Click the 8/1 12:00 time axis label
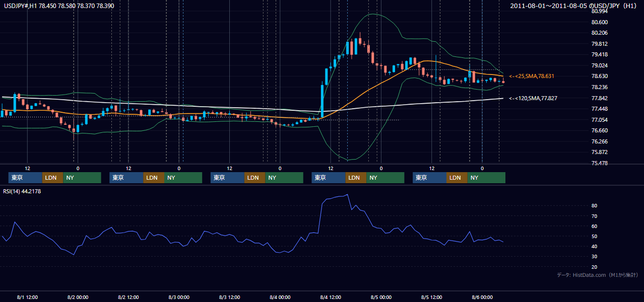This screenshot has width=644, height=302. pos(27,297)
